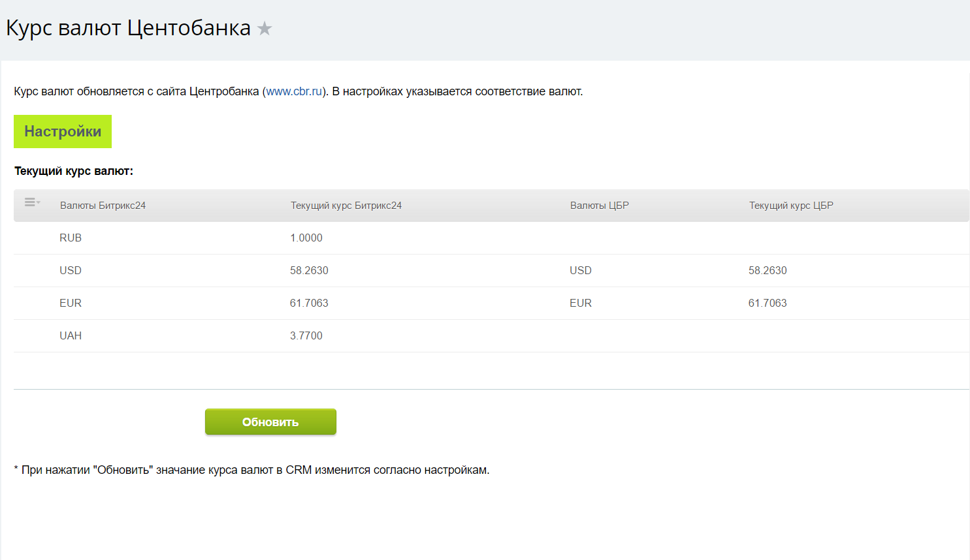
Task: Click 61.7063 in Текущий курс Битрикс24 column
Action: [x=309, y=303]
